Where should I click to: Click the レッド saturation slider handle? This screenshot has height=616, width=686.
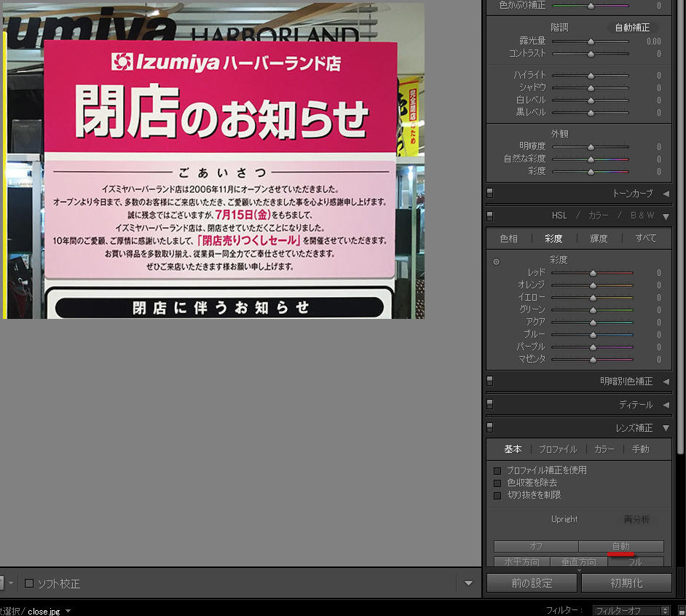point(593,273)
